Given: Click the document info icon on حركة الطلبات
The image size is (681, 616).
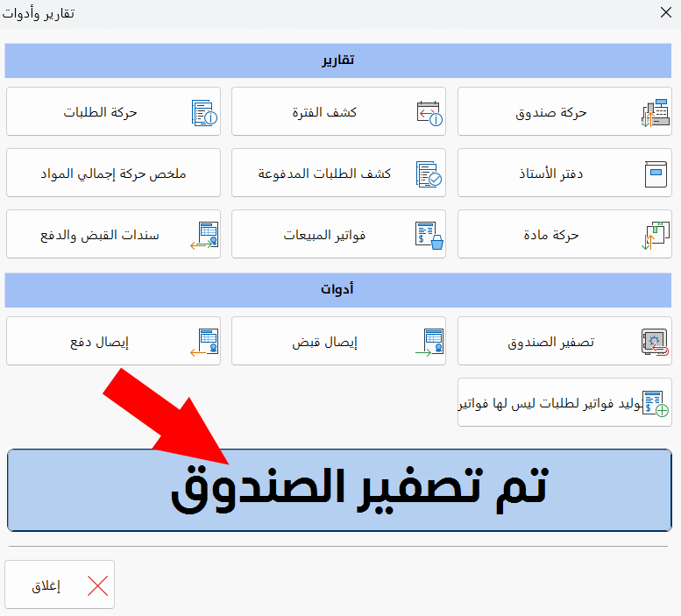Looking at the screenshot, I should click(x=204, y=113).
